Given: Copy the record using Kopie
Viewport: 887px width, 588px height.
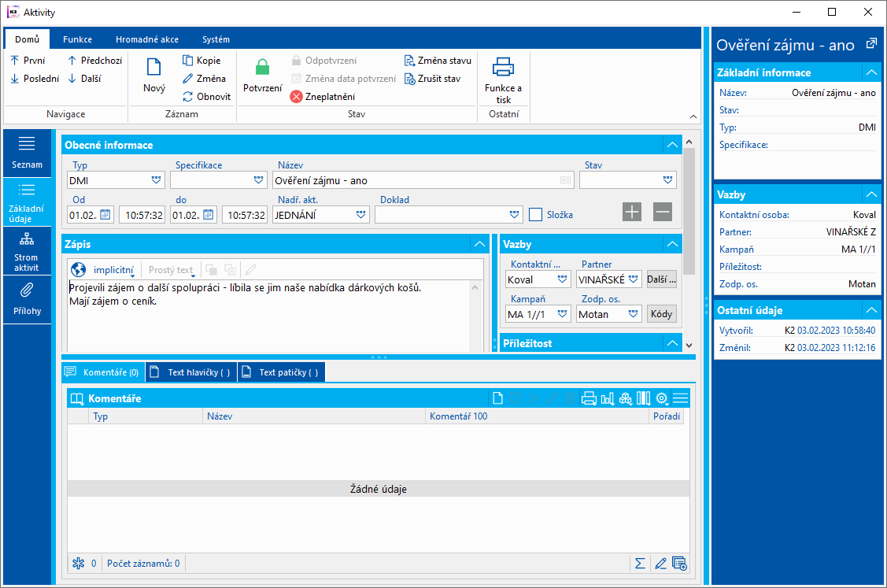Looking at the screenshot, I should 201,61.
